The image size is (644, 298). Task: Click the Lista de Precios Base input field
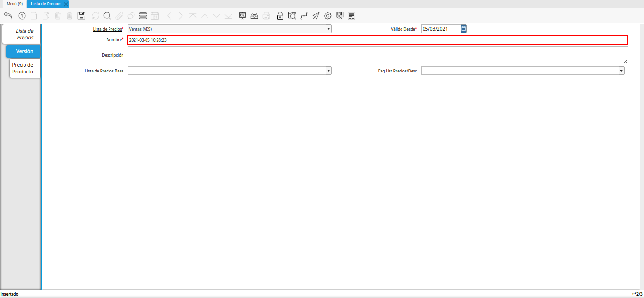(x=227, y=71)
